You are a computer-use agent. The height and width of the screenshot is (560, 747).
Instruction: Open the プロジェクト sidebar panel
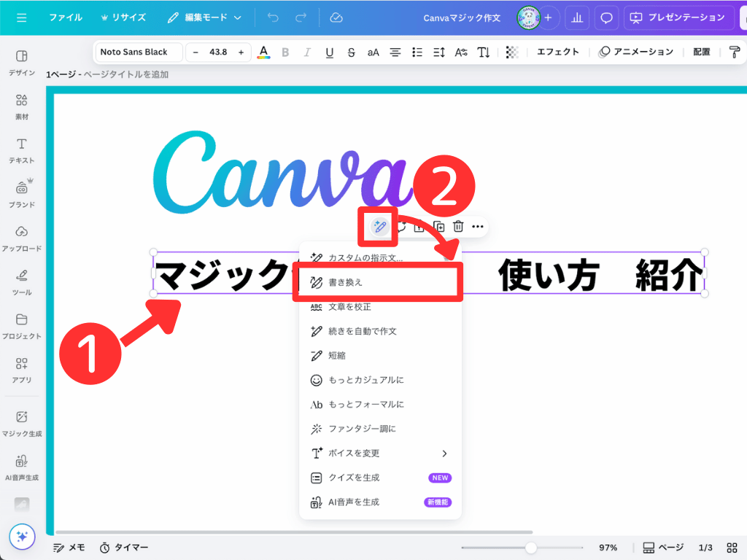[22, 326]
